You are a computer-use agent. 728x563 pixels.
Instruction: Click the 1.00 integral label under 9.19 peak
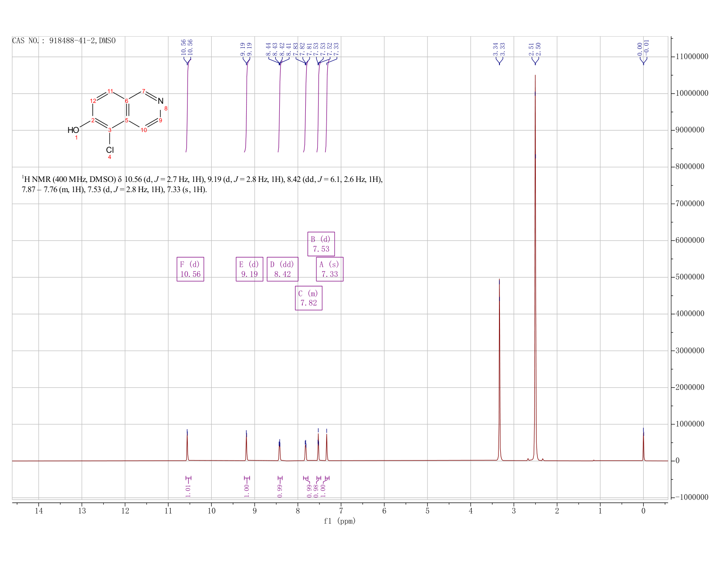point(247,490)
